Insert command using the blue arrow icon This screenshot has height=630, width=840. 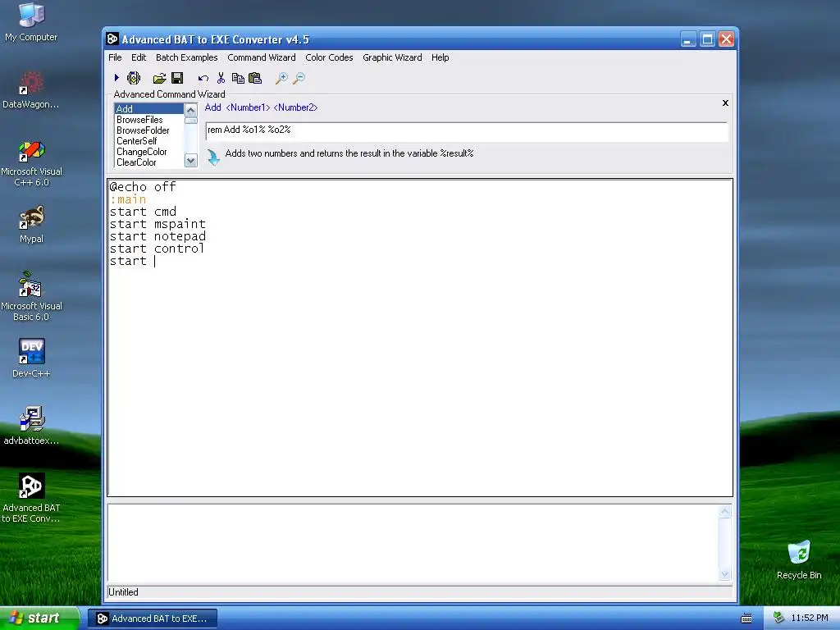click(213, 157)
